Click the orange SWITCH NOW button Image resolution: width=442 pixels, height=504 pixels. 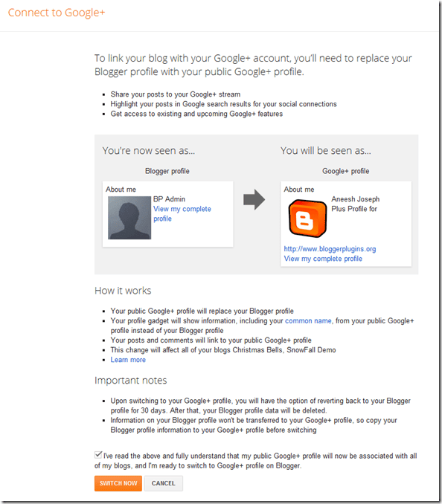[x=118, y=483]
